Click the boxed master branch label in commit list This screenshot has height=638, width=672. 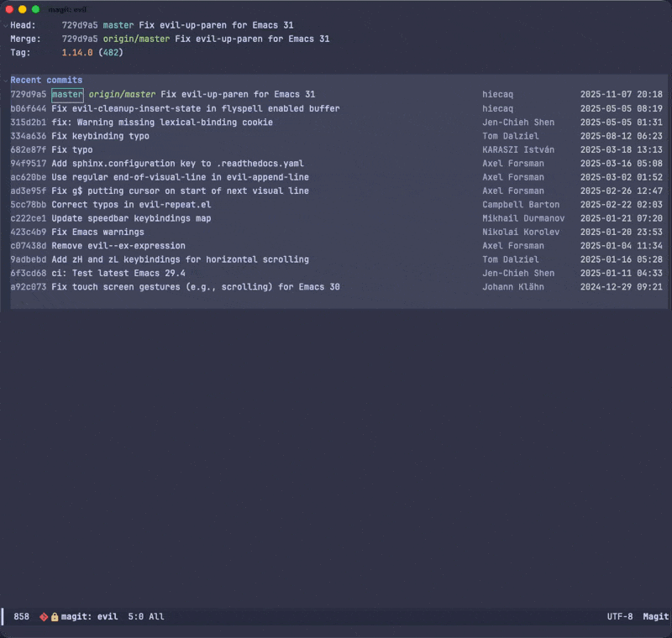click(67, 95)
